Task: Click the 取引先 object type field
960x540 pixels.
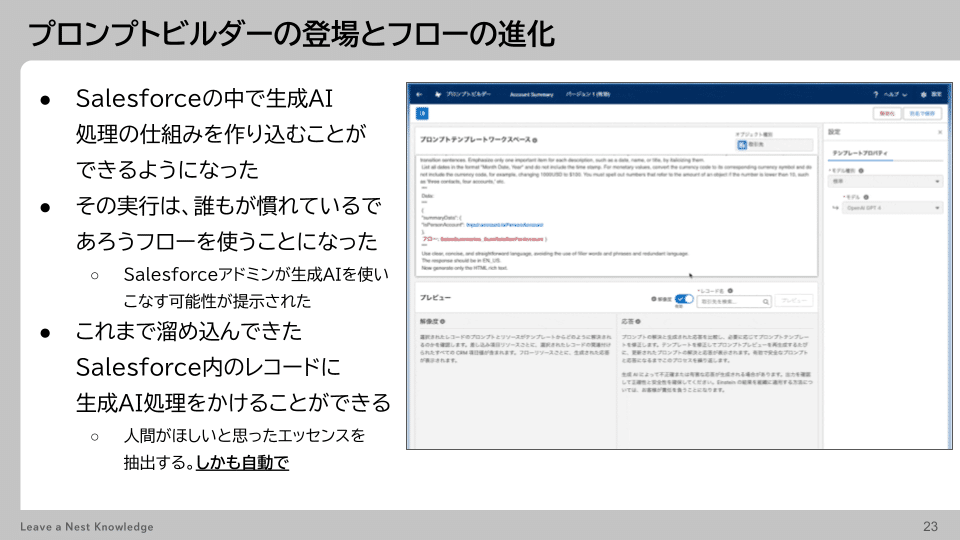Action: point(774,145)
